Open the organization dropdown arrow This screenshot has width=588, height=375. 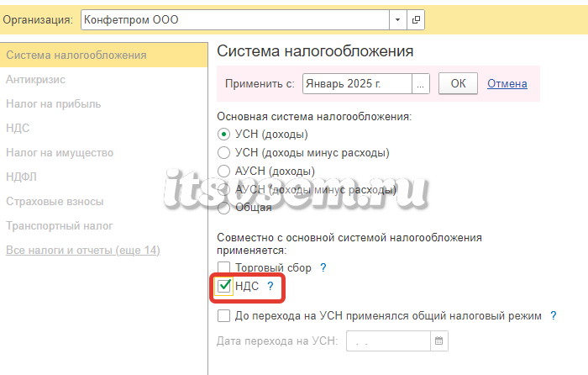[398, 19]
